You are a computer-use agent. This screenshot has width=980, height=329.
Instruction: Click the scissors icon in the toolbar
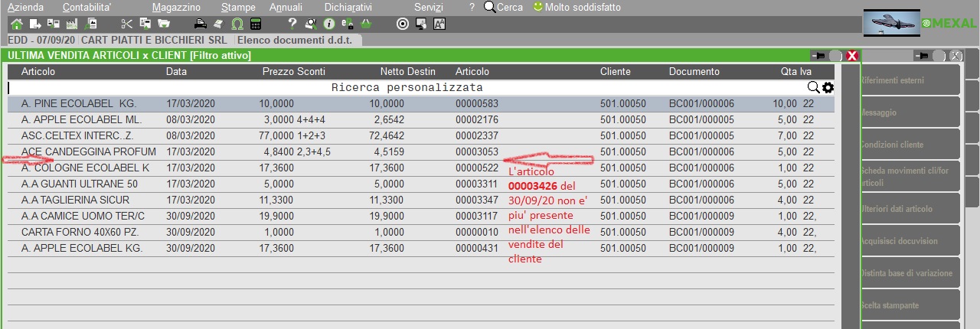coord(126,24)
